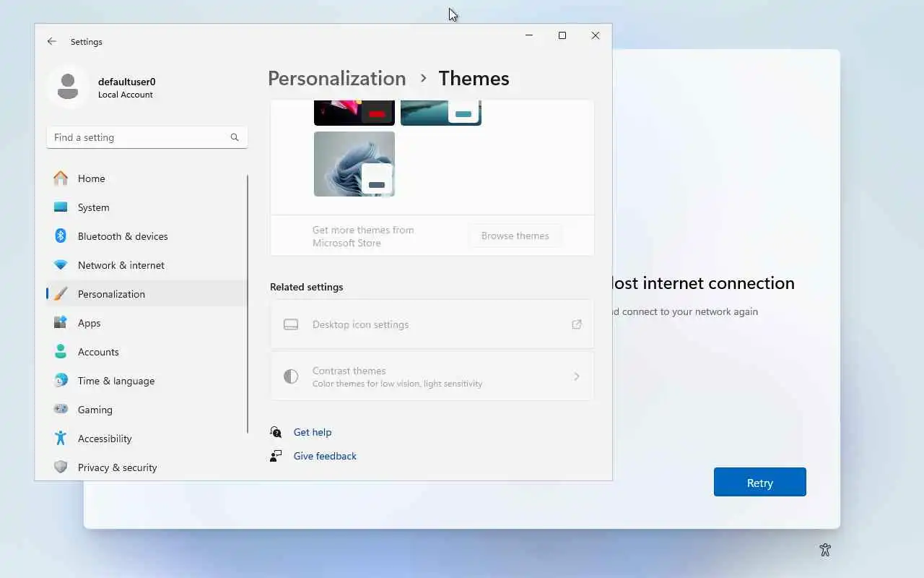924x578 pixels.
Task: Select the gray bloom theme thumbnail
Action: 354,164
